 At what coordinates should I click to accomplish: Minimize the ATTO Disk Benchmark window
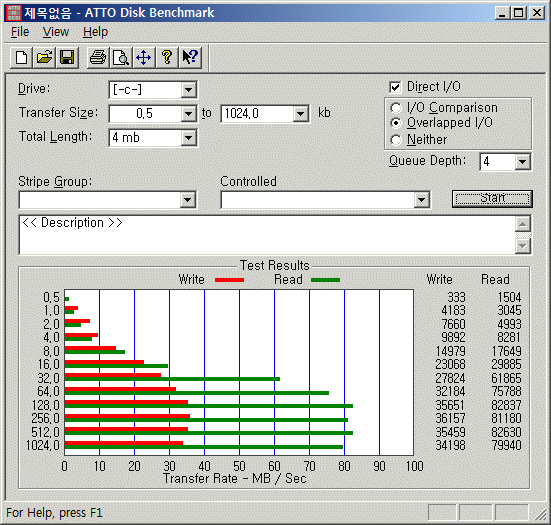(x=503, y=13)
